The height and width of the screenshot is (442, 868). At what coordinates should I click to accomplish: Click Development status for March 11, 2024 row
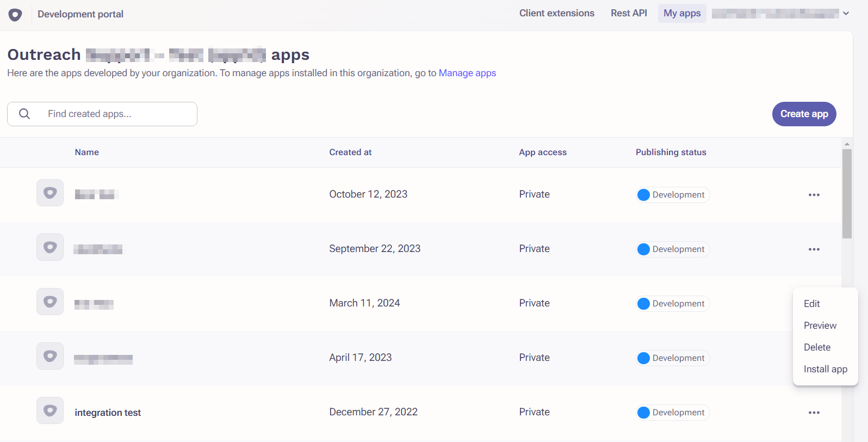coord(673,304)
